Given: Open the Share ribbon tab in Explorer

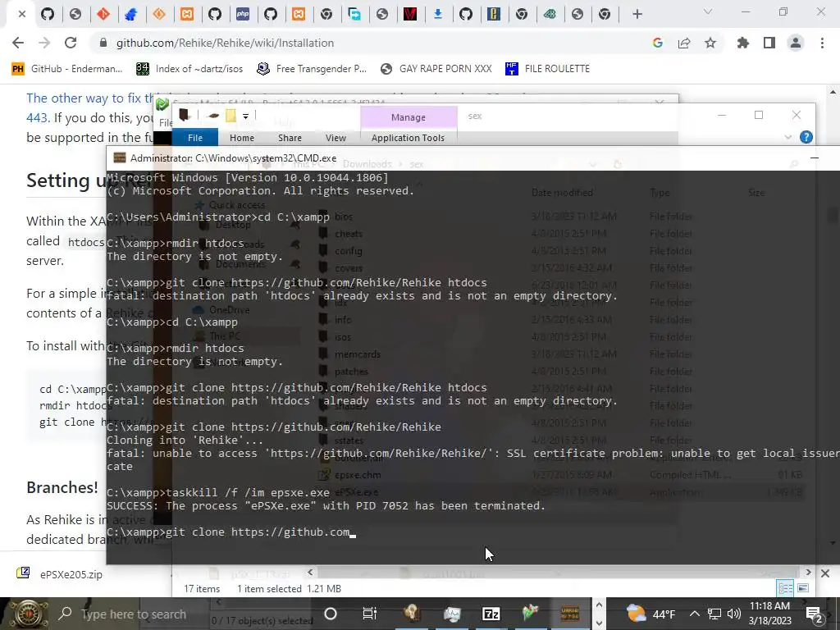Looking at the screenshot, I should pyautogui.click(x=290, y=138).
